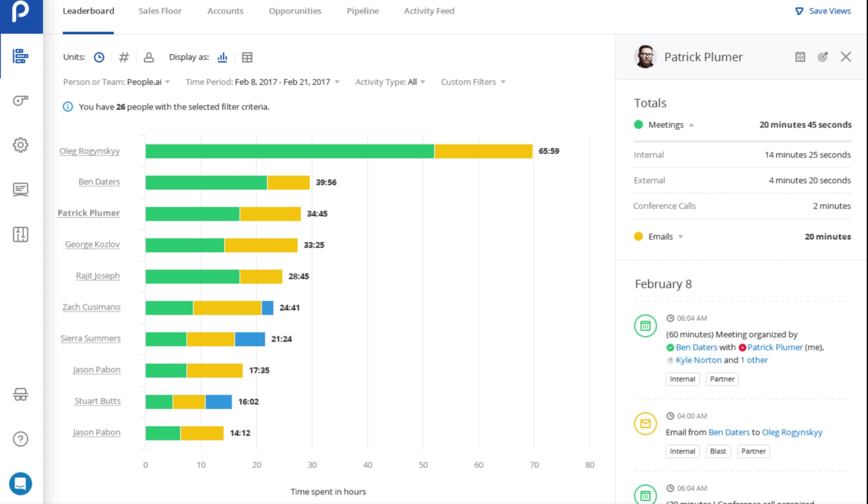
Task: Click the calendar icon beside Patrick Plumer
Action: coord(800,57)
